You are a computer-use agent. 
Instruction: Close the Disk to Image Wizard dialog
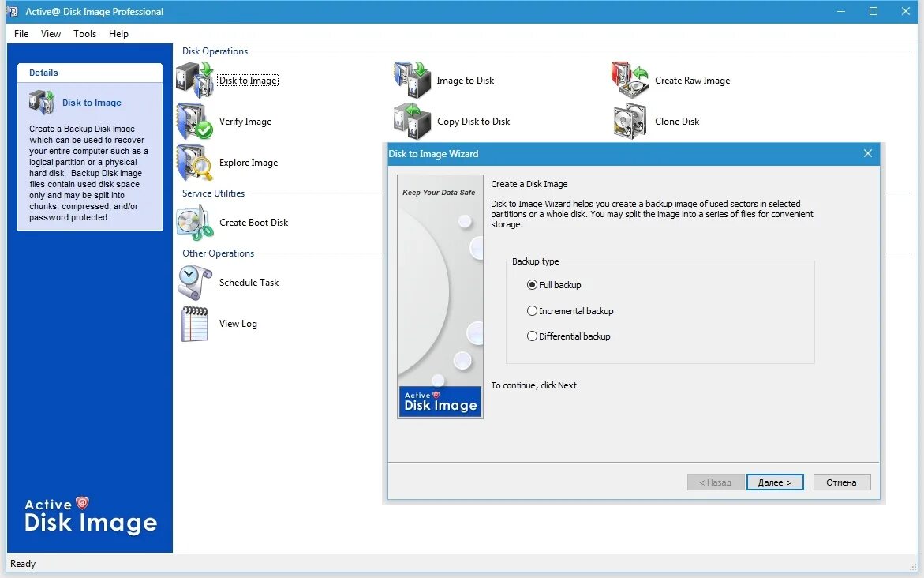[867, 153]
